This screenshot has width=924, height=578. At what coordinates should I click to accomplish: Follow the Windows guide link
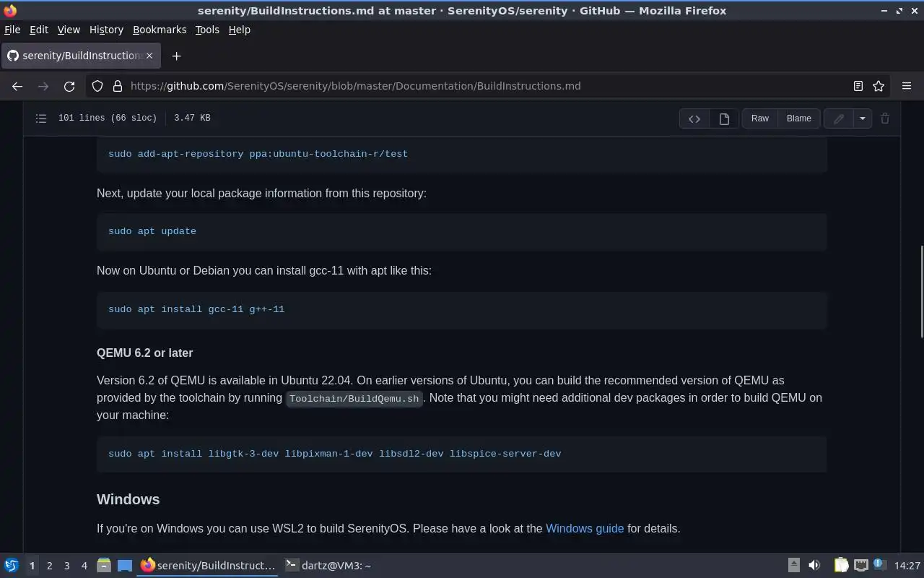click(585, 528)
